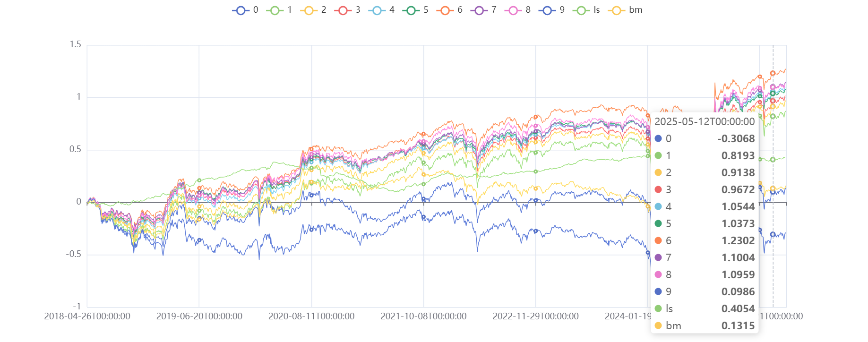Click the orange dot beside 6 in tooltip
The height and width of the screenshot is (342, 868).
[x=658, y=240]
